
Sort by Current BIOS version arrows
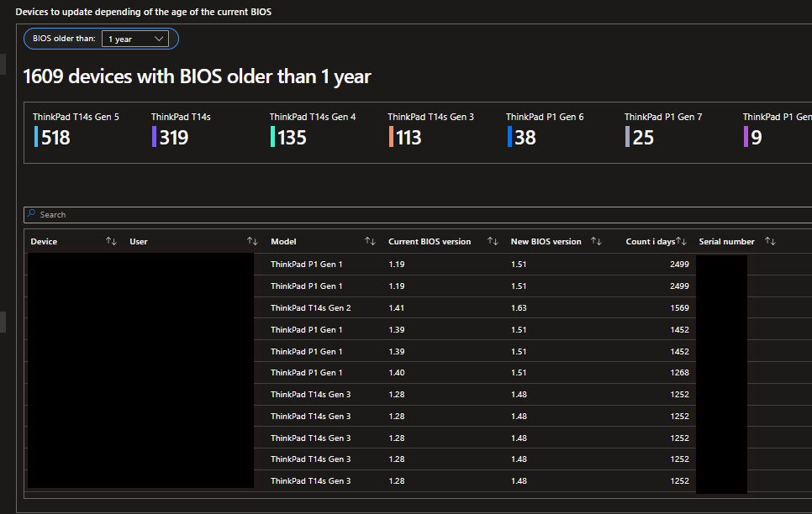[x=493, y=241]
